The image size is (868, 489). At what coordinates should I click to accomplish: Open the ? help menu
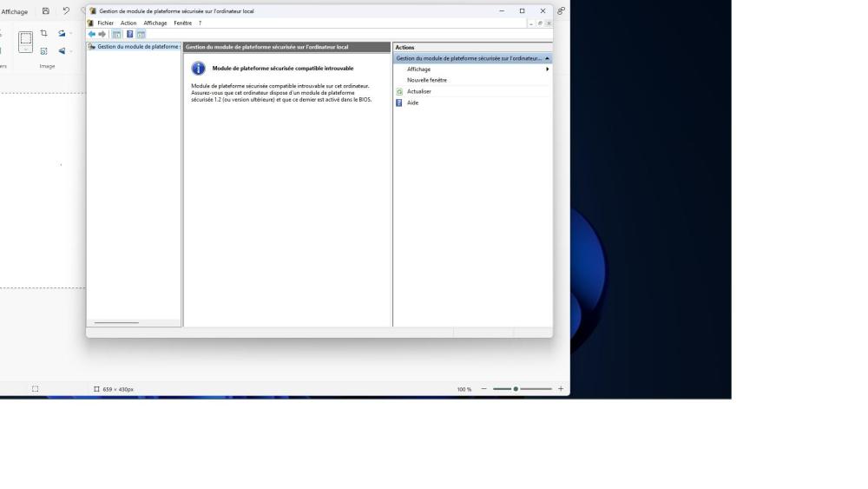coord(200,23)
